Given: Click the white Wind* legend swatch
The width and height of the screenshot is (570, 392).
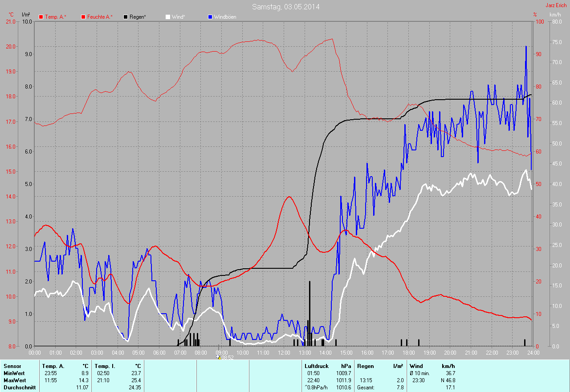Looking at the screenshot, I should point(168,17).
